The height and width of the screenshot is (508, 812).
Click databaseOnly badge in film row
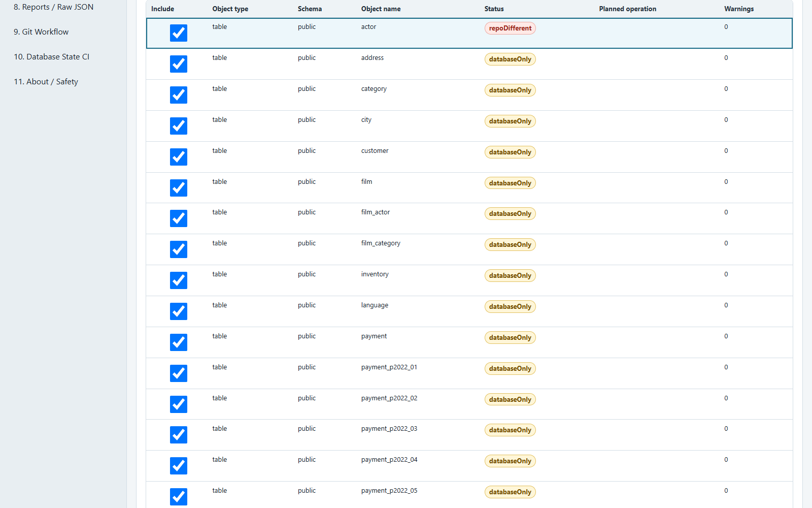pyautogui.click(x=510, y=183)
